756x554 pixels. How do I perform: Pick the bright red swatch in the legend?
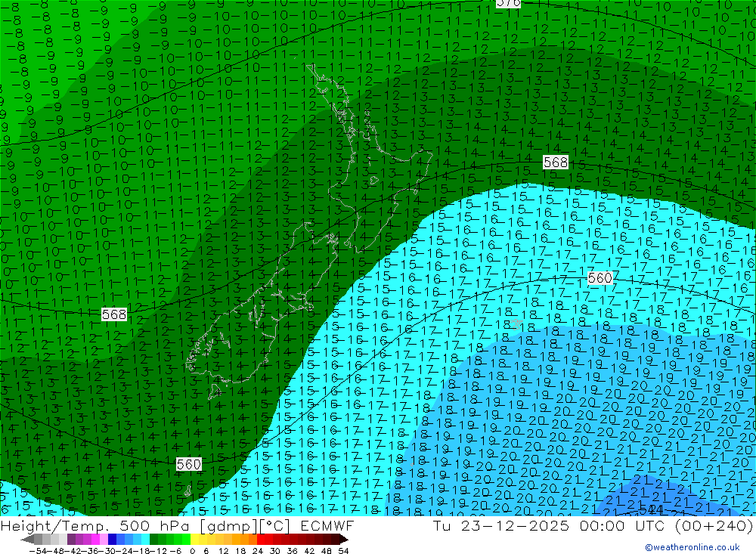[x=265, y=540]
